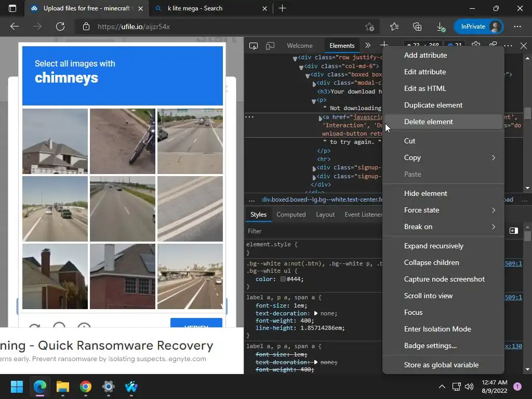Click the #444 color swatch
Image resolution: width=532 pixels, height=399 pixels.
point(283,279)
